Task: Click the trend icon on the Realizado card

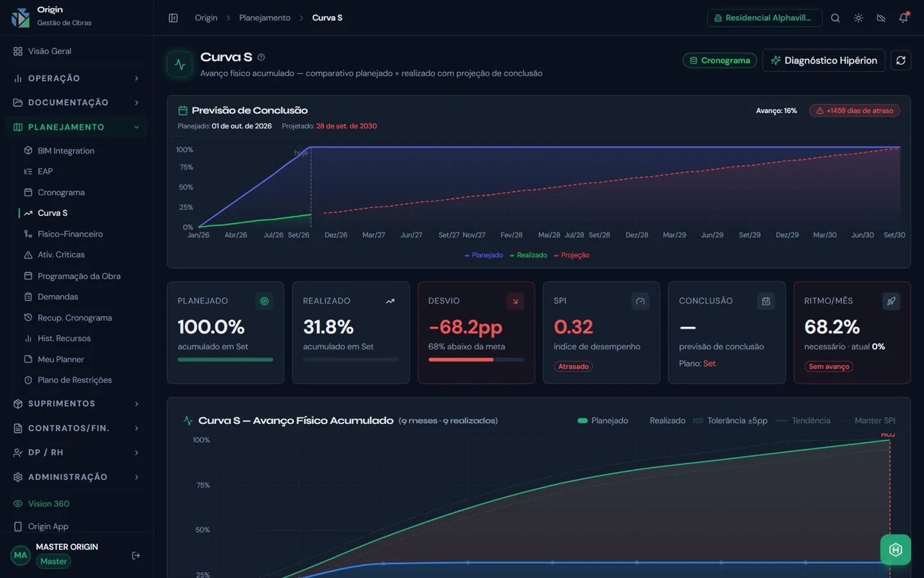Action: tap(390, 301)
